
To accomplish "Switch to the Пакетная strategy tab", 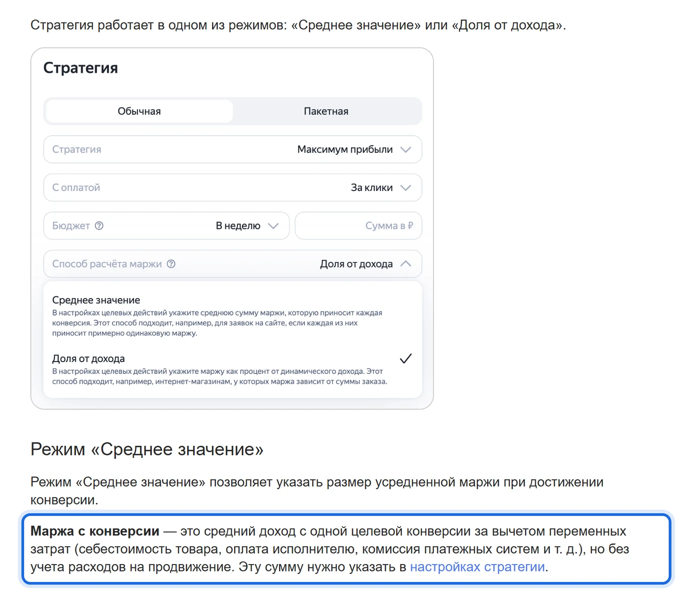I will 326,111.
